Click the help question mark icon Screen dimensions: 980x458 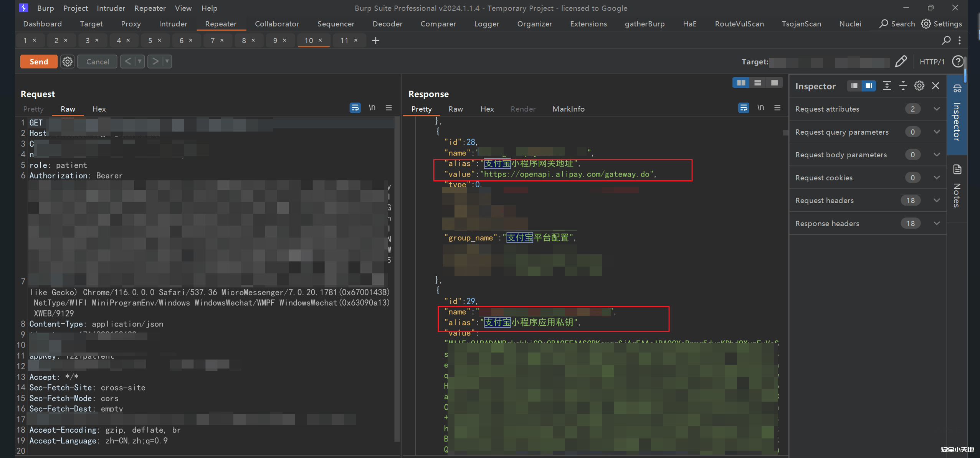pyautogui.click(x=958, y=61)
